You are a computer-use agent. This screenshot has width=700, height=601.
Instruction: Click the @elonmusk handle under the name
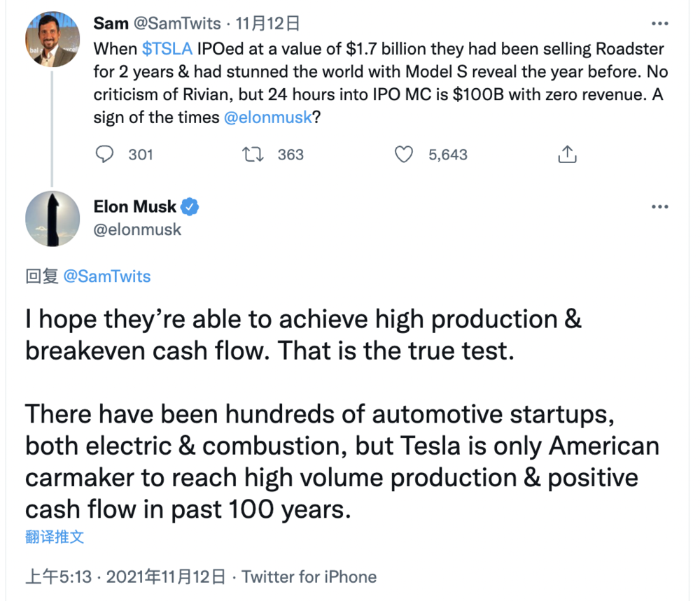click(x=137, y=229)
